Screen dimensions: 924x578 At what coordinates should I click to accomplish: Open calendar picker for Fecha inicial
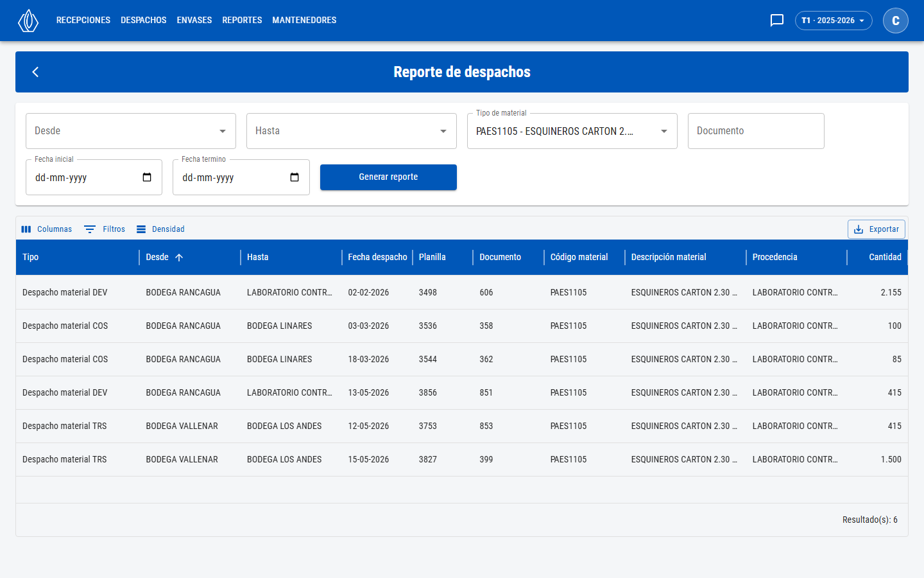147,177
